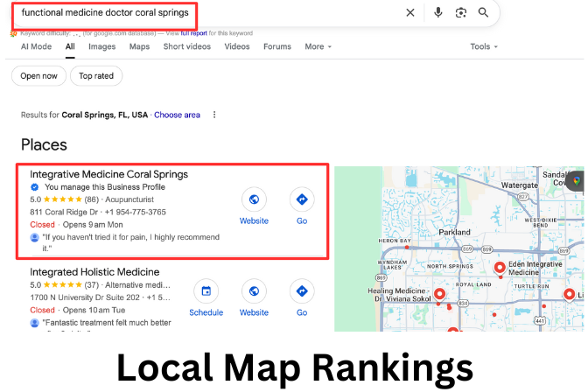Viewport: 588px width, 392px height.
Task: Click the verified badge beside You manage this Business Profile
Action: 34,186
